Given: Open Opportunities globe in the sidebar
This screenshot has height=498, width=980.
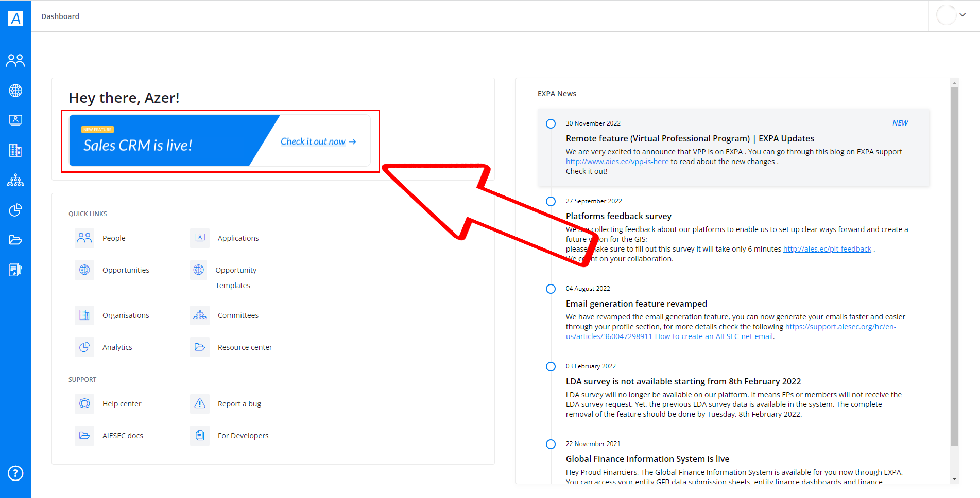Looking at the screenshot, I should pos(15,91).
